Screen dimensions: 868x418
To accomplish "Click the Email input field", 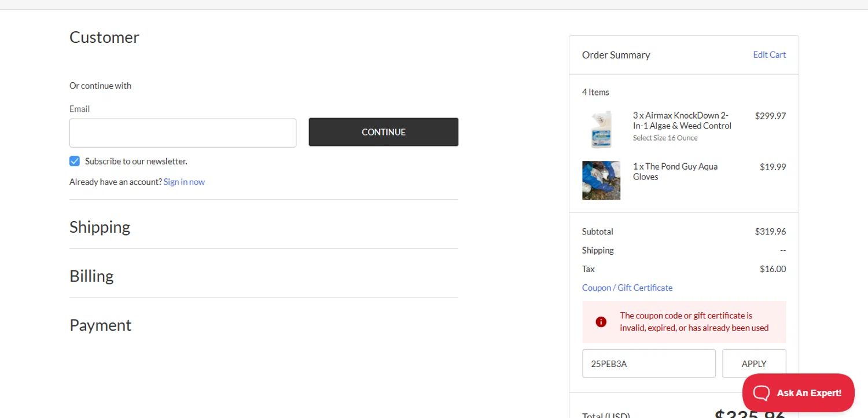I will pyautogui.click(x=183, y=133).
